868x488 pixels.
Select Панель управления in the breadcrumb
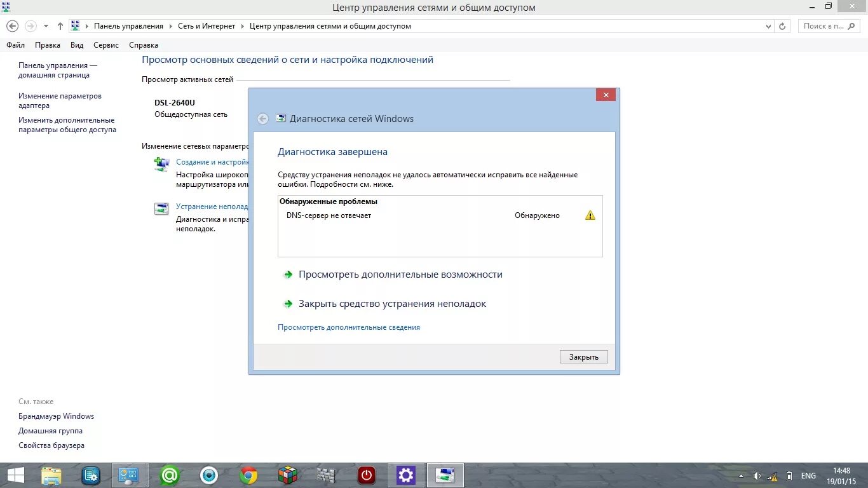[128, 26]
